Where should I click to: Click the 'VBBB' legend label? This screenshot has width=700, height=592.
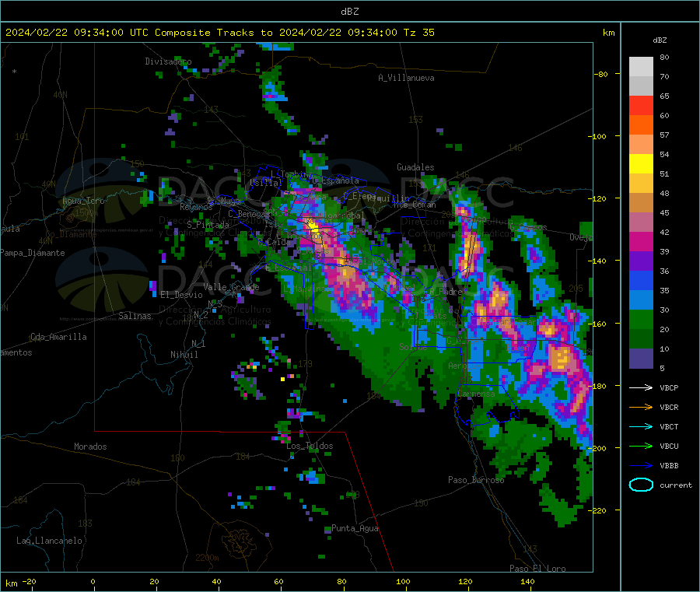(x=669, y=466)
